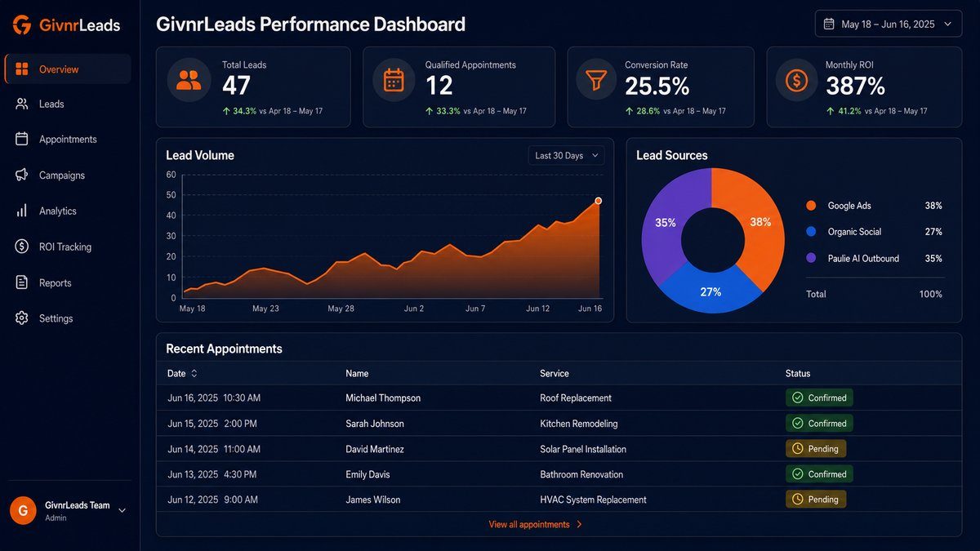Click the Settings gear icon
The image size is (980, 551).
pos(22,318)
